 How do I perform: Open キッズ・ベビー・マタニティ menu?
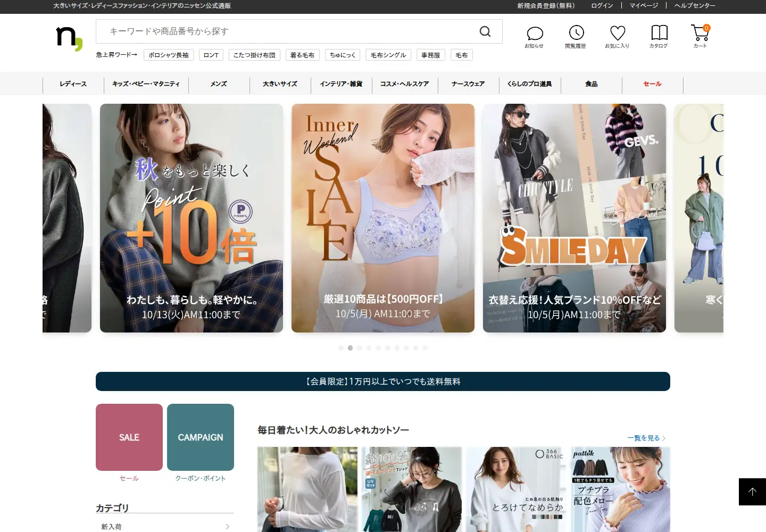coord(146,84)
